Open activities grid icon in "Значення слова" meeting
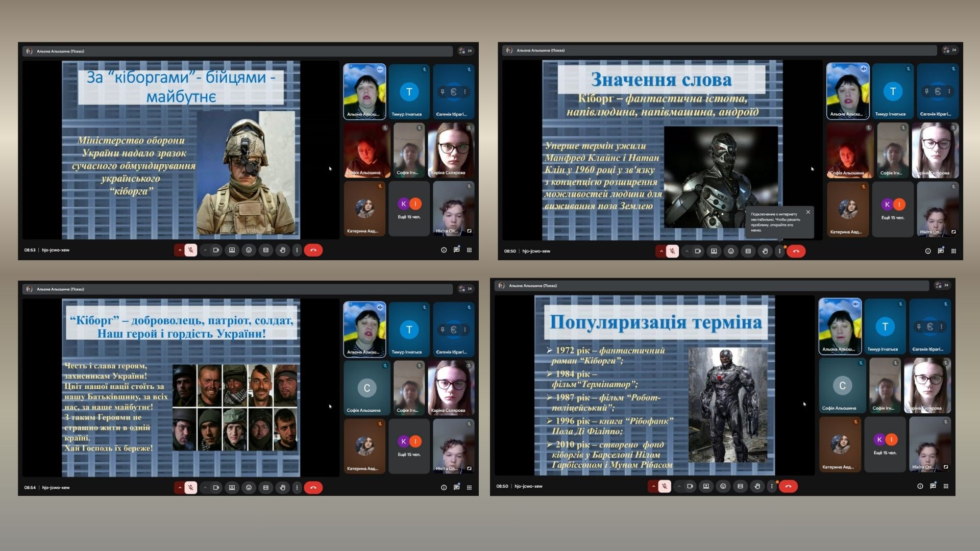980x551 pixels. [x=953, y=251]
